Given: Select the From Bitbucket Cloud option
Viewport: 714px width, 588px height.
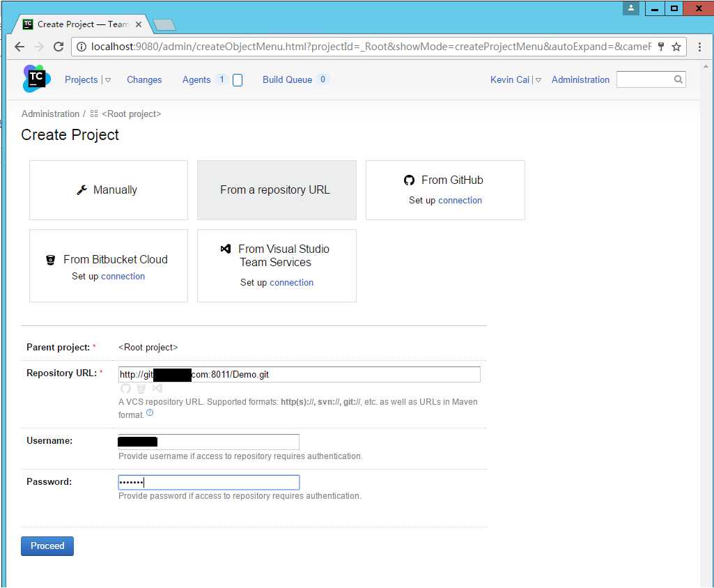Looking at the screenshot, I should click(109, 265).
